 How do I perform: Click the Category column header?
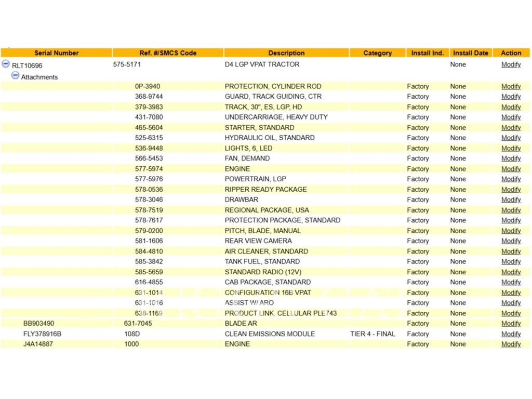[x=377, y=53]
